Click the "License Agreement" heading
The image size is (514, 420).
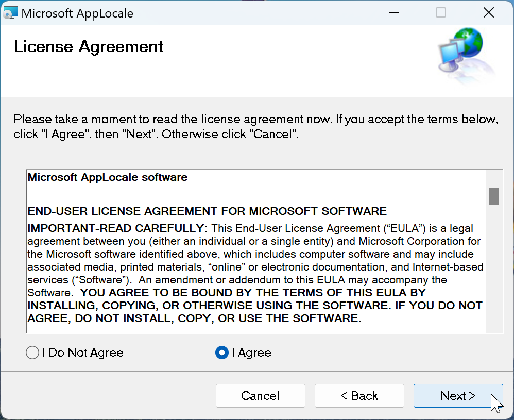click(89, 46)
